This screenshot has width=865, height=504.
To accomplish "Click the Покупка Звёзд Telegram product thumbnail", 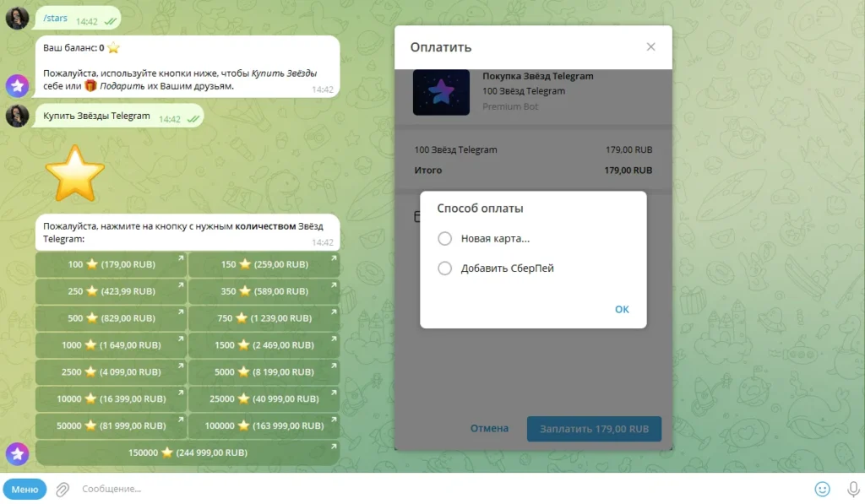I will pos(441,92).
